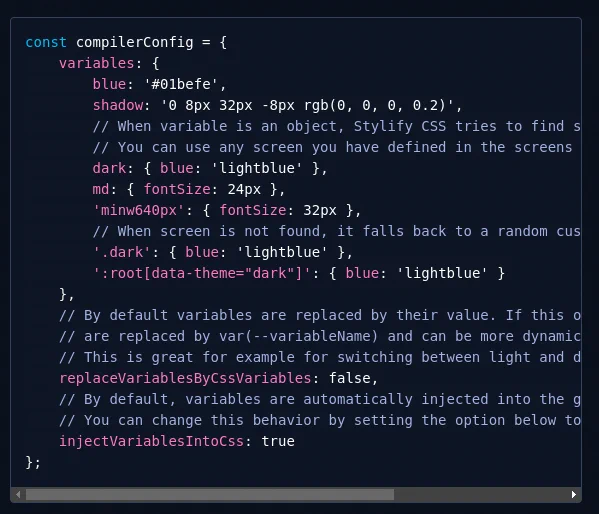Click the horizontal scrollbar left arrow

point(18,495)
